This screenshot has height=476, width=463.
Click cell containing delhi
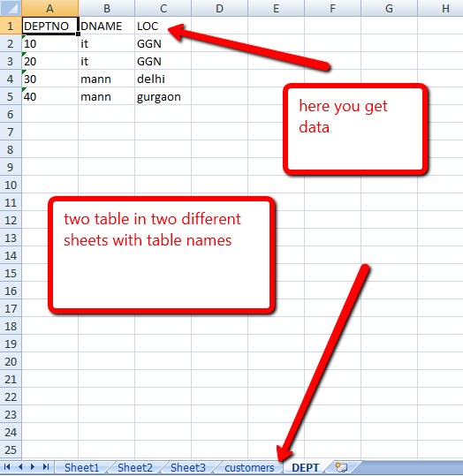163,79
